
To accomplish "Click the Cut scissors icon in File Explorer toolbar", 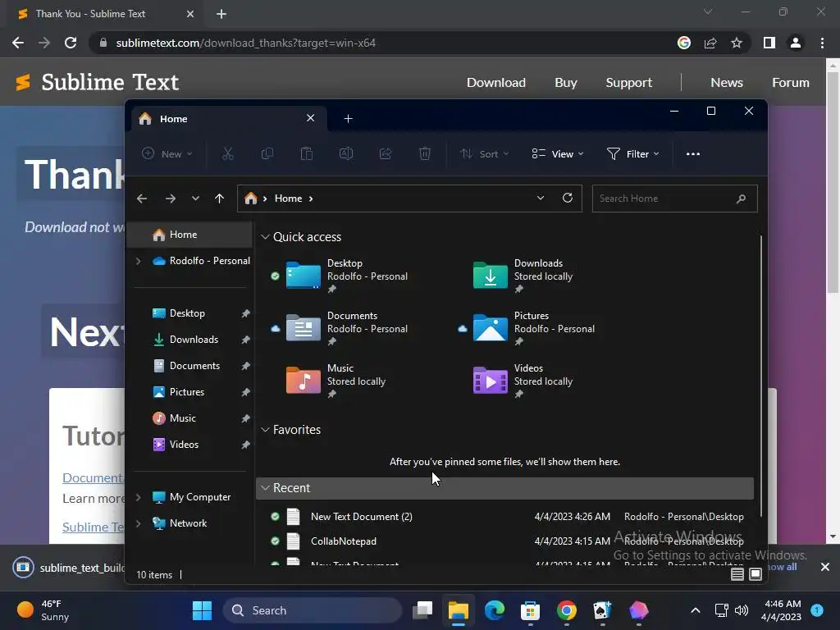I will [x=228, y=153].
